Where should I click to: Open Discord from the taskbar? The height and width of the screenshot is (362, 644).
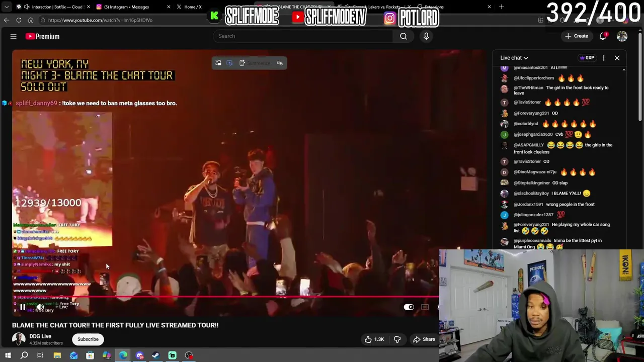(x=139, y=355)
